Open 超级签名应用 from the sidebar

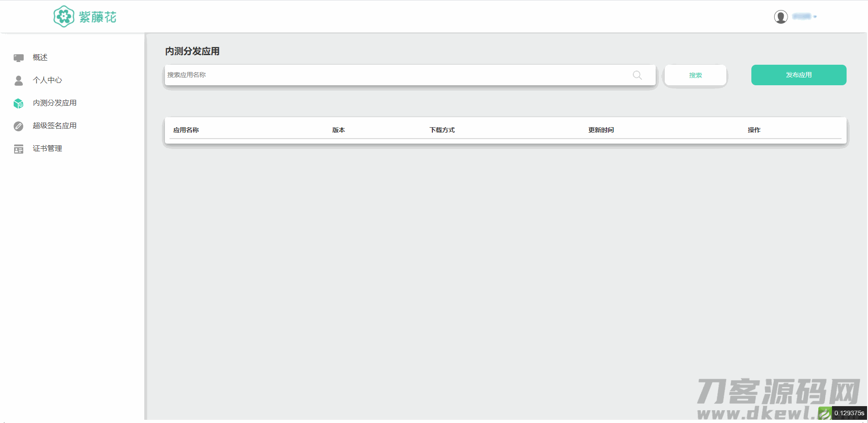pyautogui.click(x=55, y=126)
